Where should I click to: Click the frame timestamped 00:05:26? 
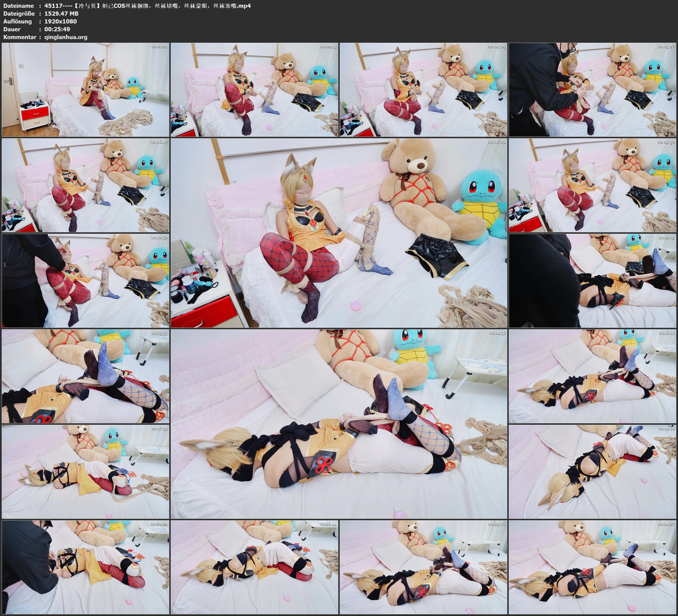[593, 89]
